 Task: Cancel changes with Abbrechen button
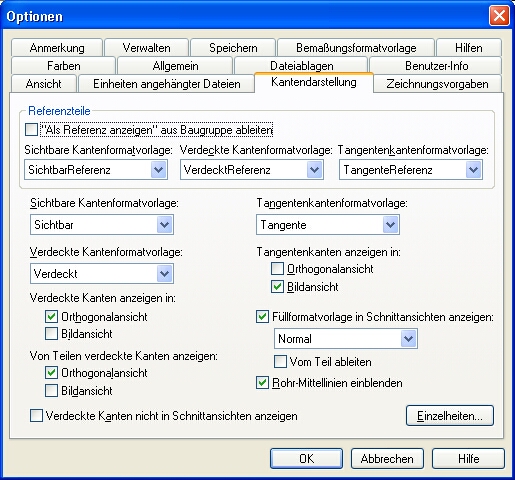(387, 459)
